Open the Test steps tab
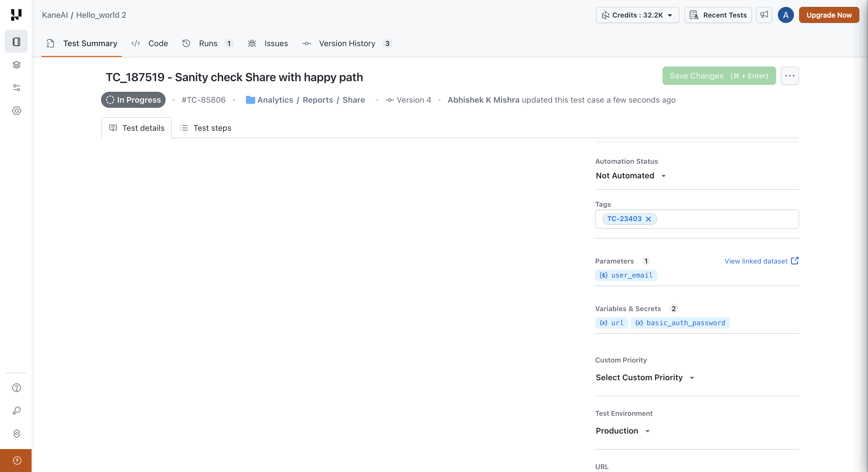868x472 pixels. click(206, 128)
